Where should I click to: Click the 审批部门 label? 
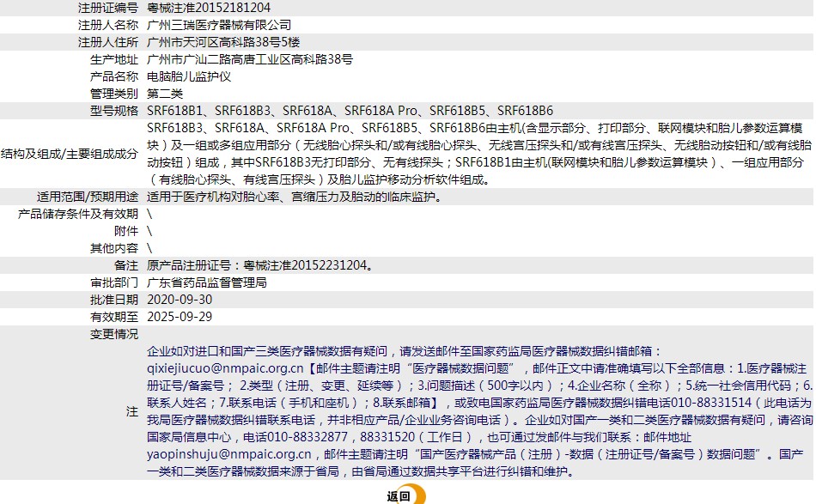click(114, 282)
